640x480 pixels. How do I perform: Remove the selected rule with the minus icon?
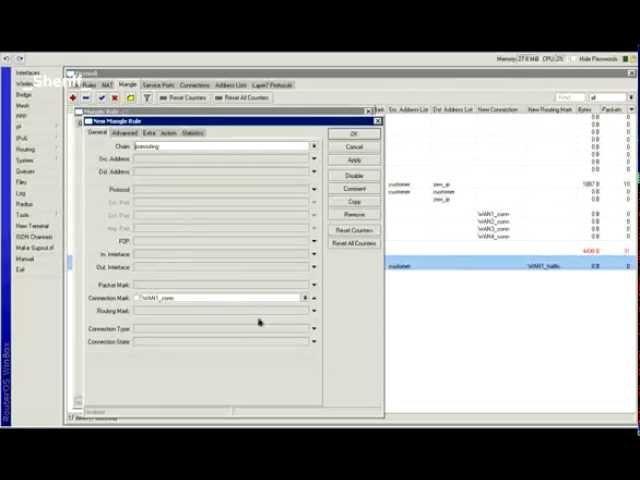[86, 98]
